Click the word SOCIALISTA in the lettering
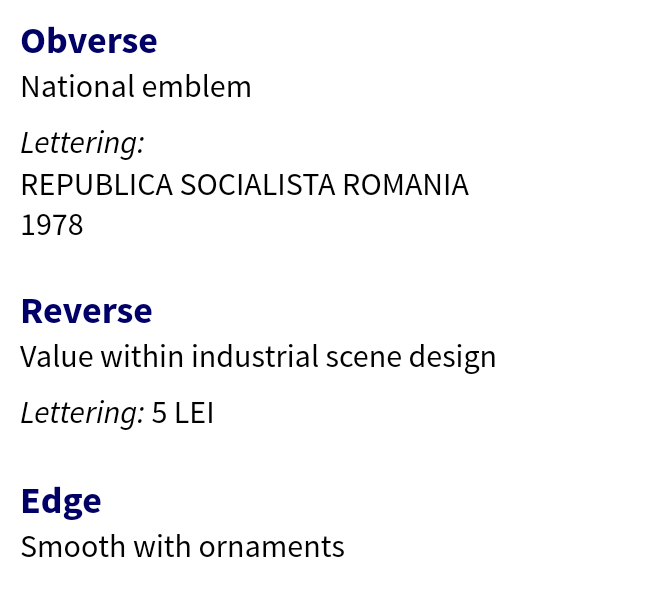This screenshot has width=670, height=591. click(x=258, y=185)
